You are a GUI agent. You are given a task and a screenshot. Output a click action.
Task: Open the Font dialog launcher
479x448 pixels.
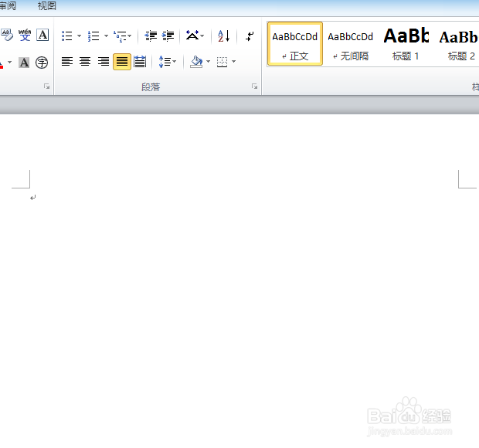[46, 87]
